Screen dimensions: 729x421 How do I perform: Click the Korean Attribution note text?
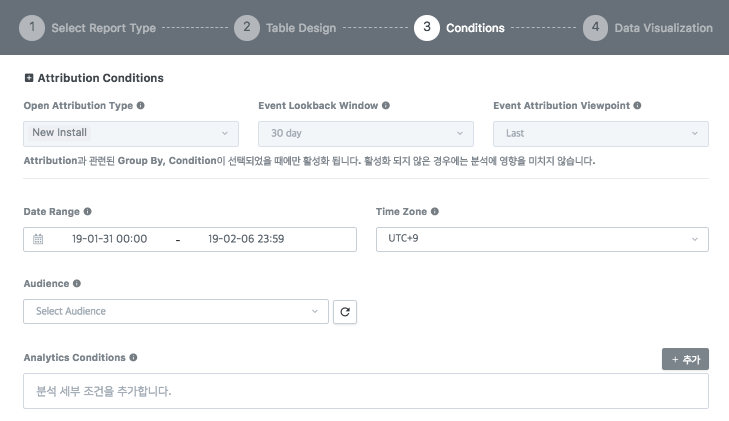tap(309, 161)
